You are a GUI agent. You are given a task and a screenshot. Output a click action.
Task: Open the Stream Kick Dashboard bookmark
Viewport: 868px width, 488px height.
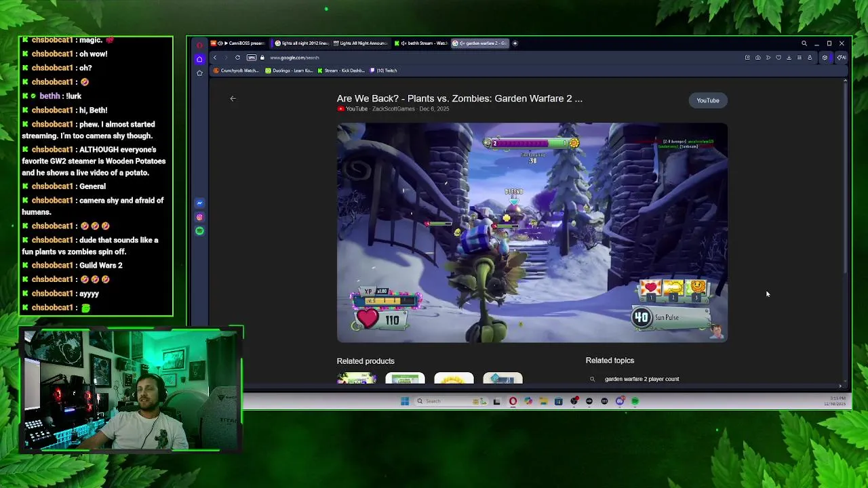click(x=341, y=70)
